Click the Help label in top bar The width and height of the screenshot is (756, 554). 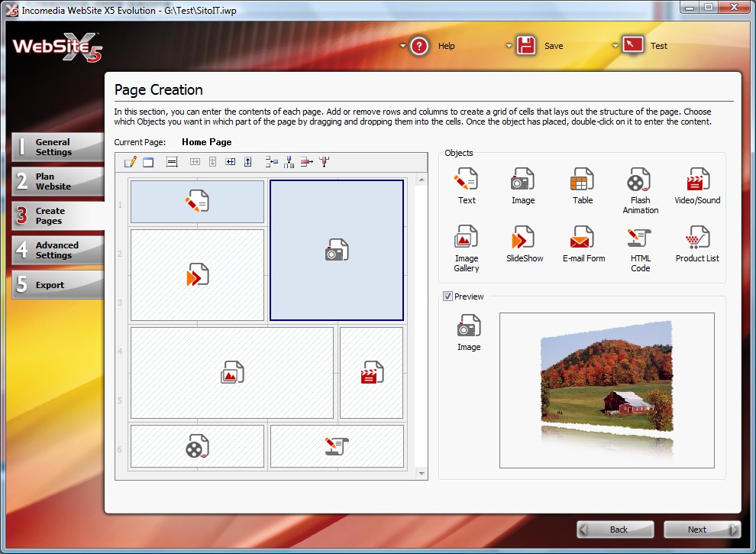(x=447, y=46)
